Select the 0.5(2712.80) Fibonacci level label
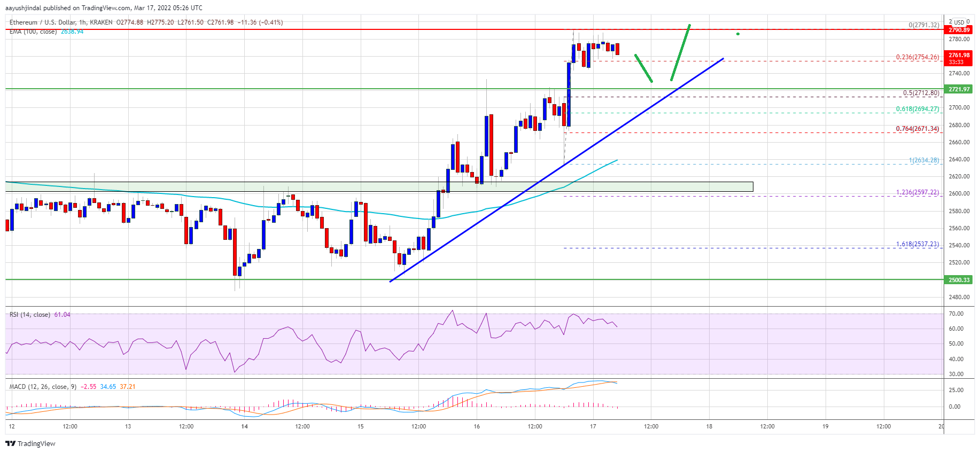The width and height of the screenshot is (980, 453). coord(921,93)
